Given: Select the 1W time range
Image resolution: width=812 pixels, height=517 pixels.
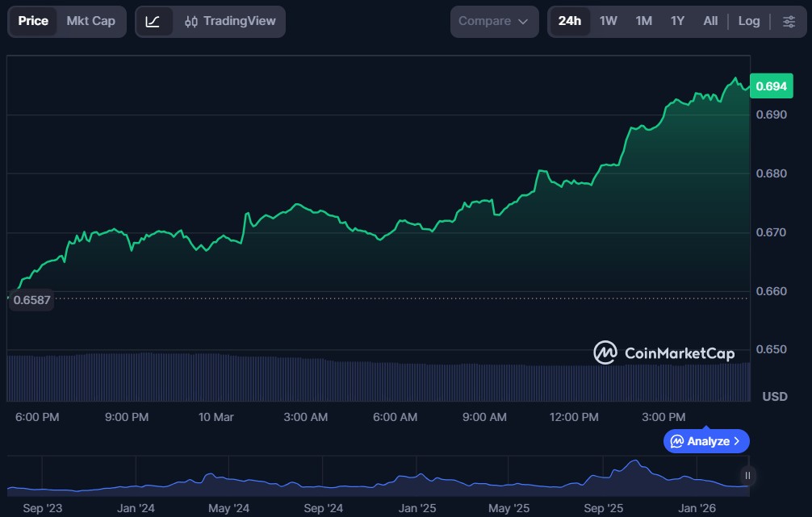Looking at the screenshot, I should tap(609, 22).
